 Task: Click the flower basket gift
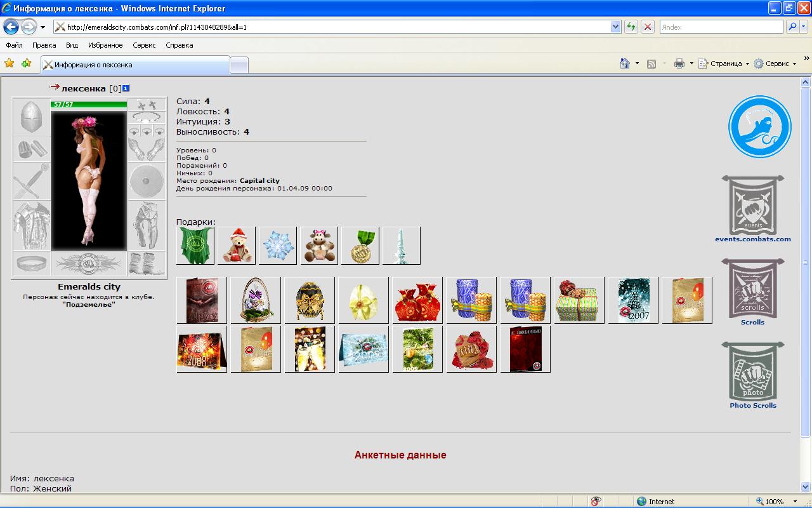[256, 300]
